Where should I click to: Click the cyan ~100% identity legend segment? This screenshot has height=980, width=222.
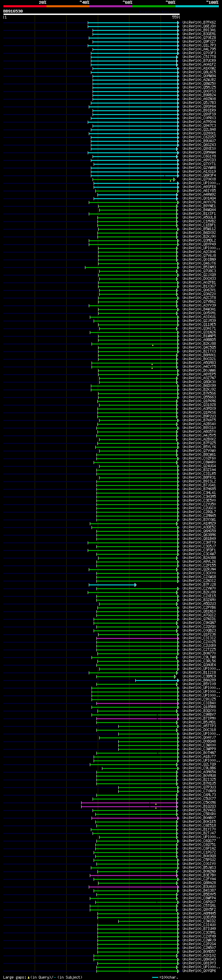coord(197,6)
